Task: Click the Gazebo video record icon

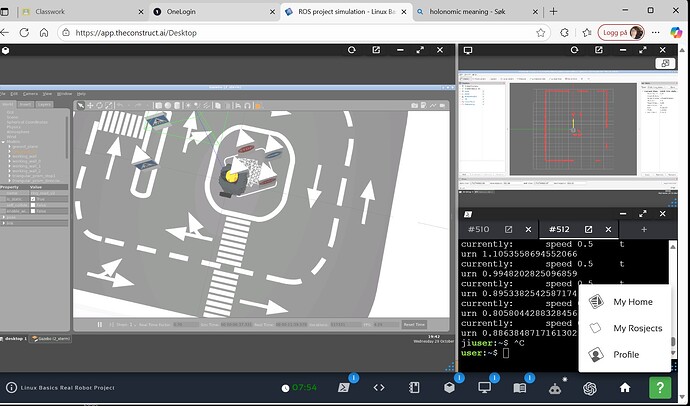Action: point(443,106)
